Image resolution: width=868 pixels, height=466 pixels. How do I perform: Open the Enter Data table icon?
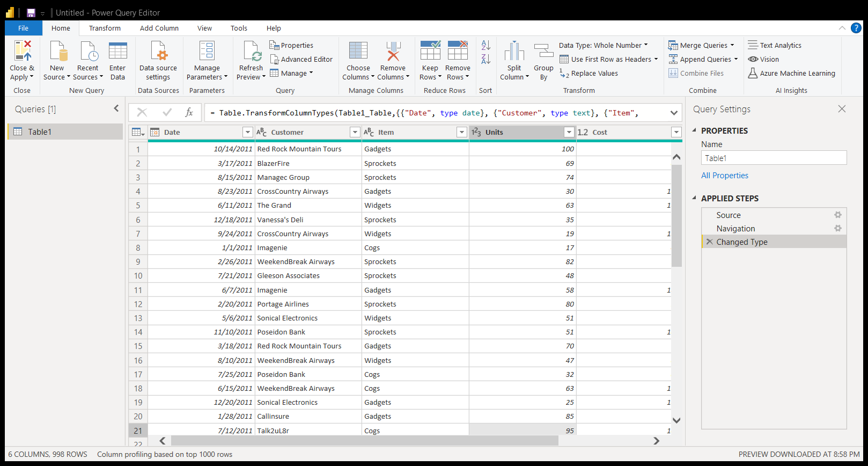coord(118,50)
